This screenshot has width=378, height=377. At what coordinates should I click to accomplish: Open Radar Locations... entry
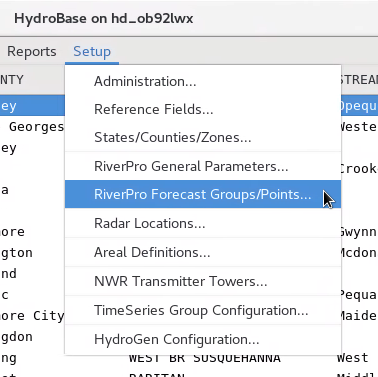[203, 223]
